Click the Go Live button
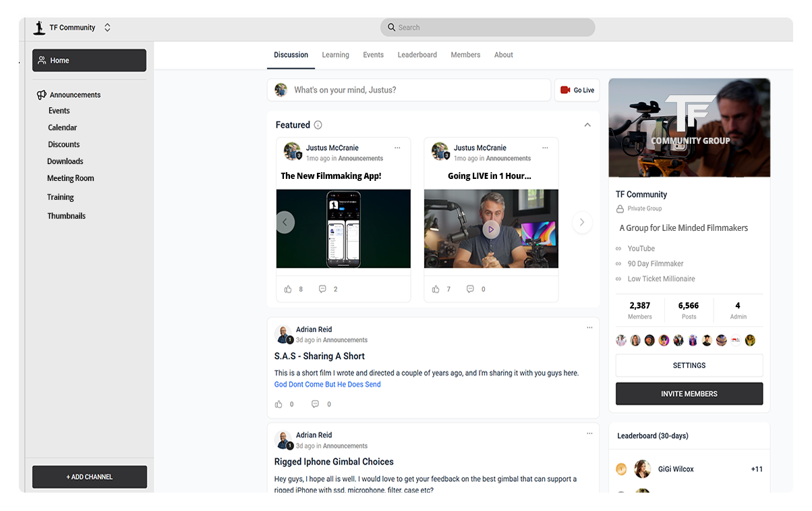 (x=577, y=90)
